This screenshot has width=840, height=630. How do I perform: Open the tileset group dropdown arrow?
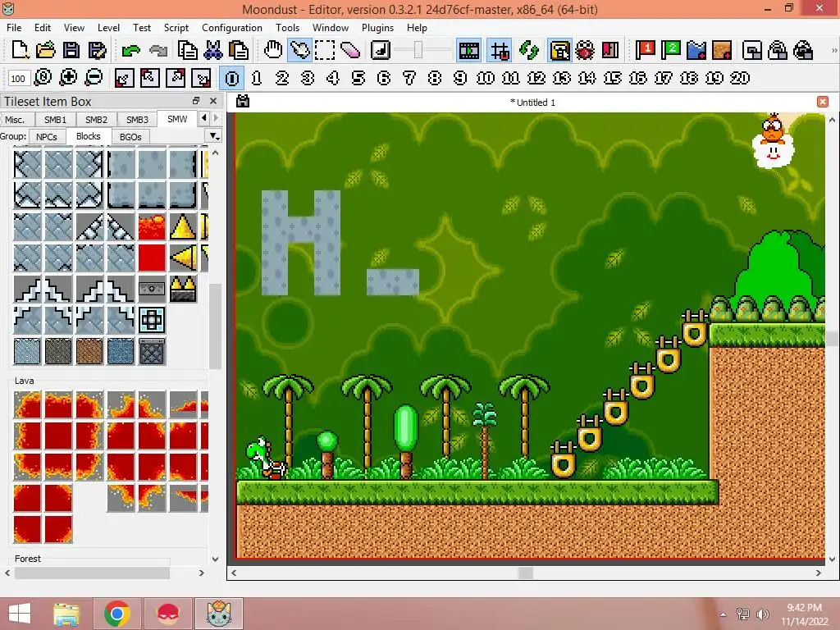point(214,137)
